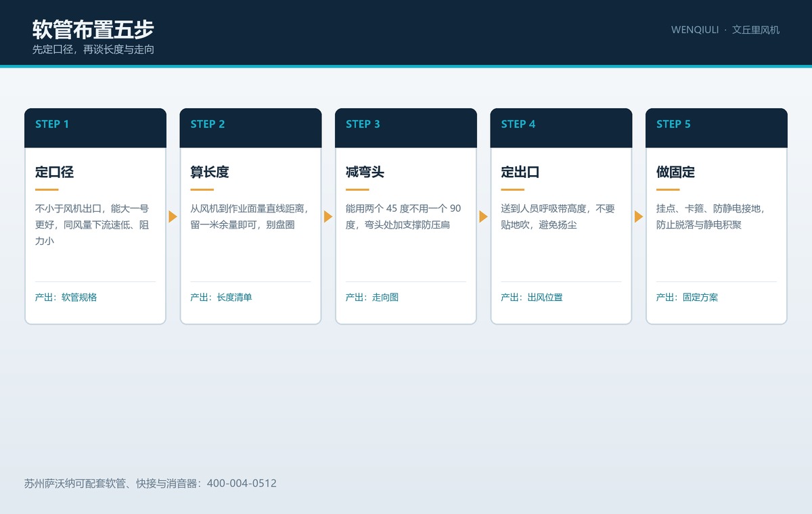Viewport: 812px width, 514px height.
Task: Click the 减弯头 card heading
Action: click(365, 172)
